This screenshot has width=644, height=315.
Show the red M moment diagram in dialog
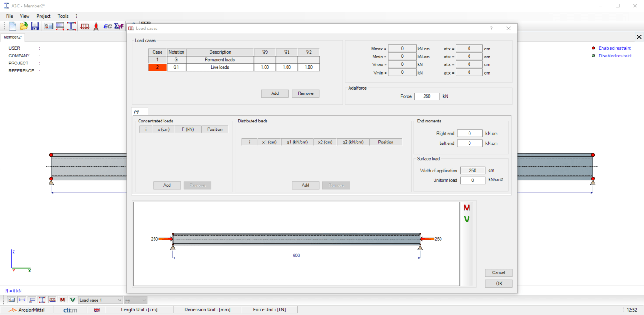point(467,208)
